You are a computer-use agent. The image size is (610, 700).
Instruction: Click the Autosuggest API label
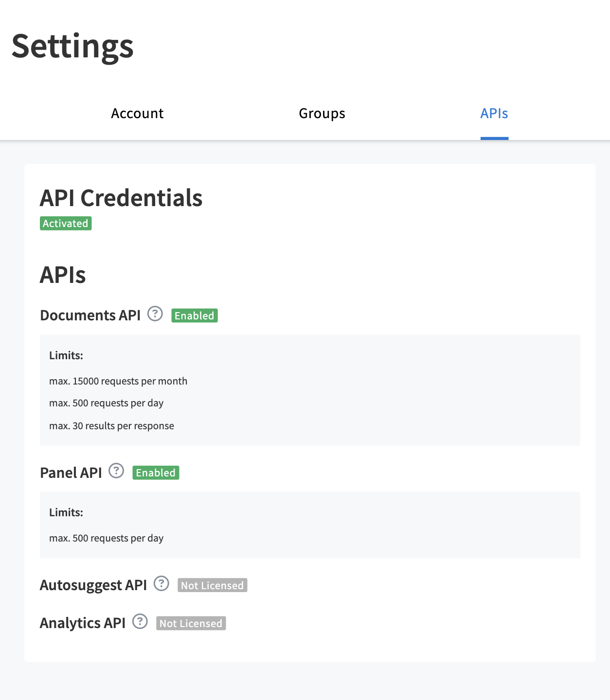93,585
